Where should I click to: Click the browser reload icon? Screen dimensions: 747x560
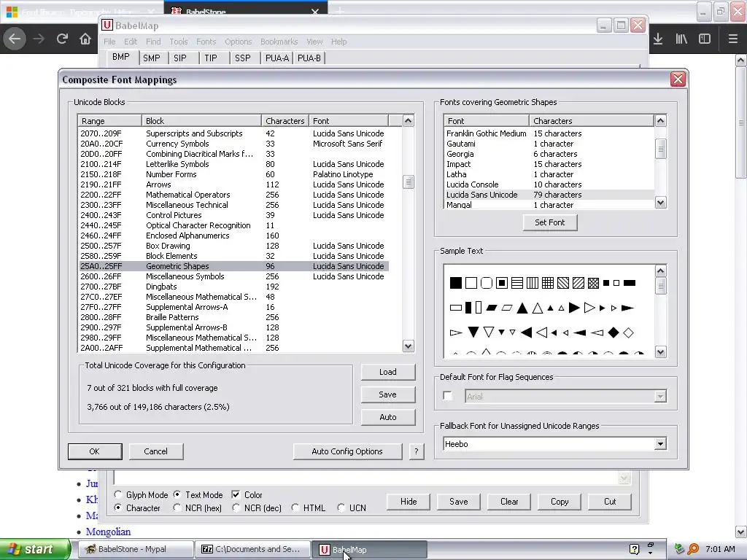(62, 39)
